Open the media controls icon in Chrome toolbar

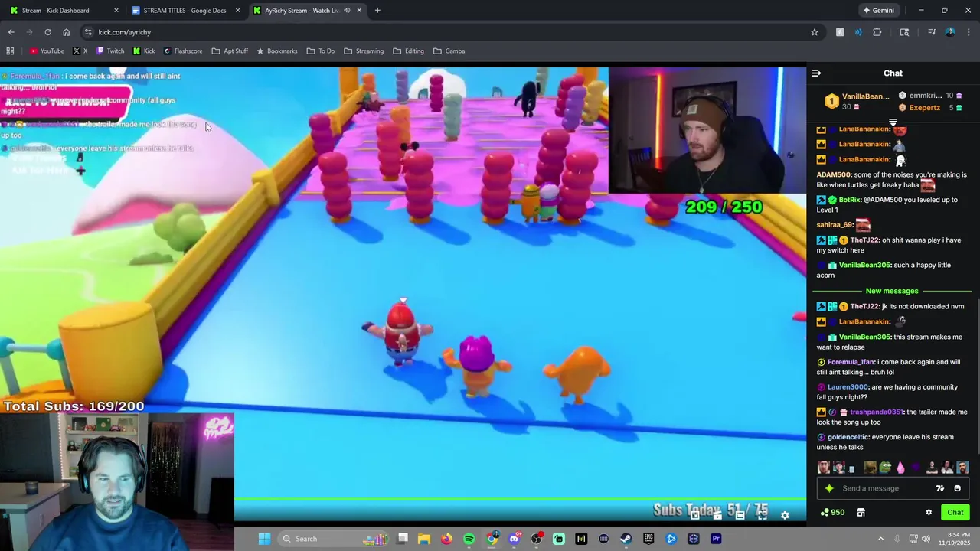click(x=932, y=32)
